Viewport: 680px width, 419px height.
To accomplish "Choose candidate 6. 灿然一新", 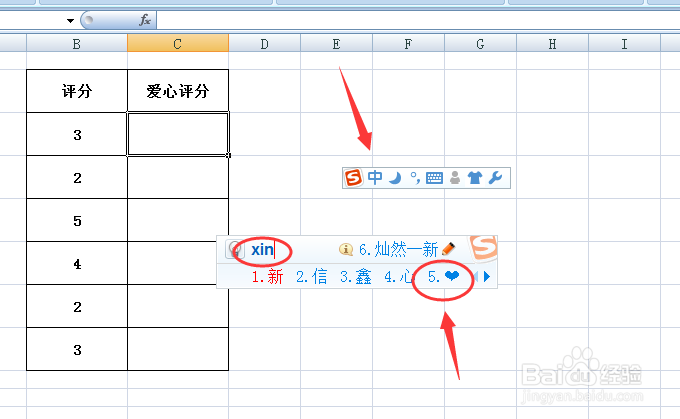I will tap(398, 249).
